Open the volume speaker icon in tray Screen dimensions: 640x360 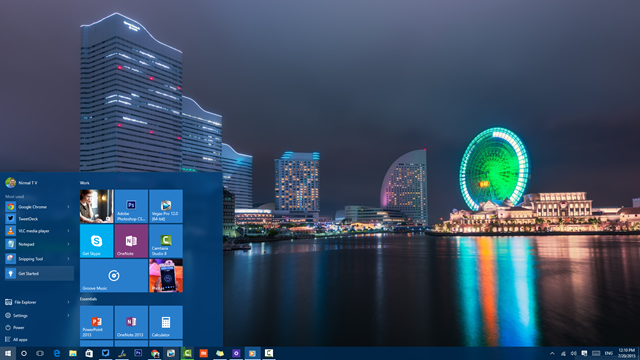pos(573,353)
